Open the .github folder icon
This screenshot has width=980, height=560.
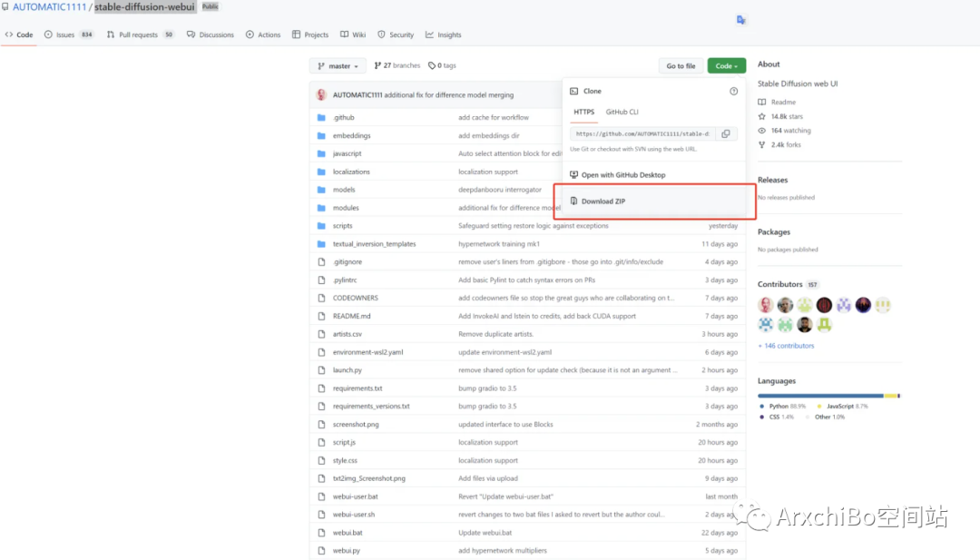pos(321,117)
